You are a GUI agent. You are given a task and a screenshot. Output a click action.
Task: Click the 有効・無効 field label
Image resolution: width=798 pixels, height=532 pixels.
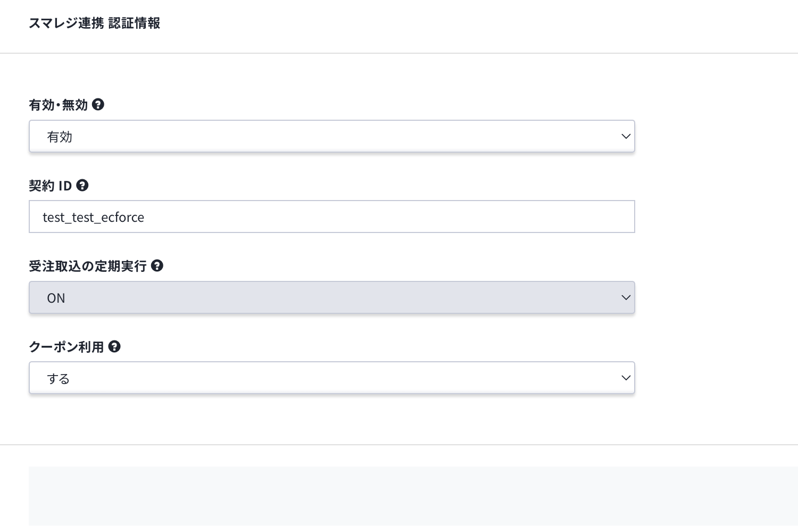(x=59, y=105)
